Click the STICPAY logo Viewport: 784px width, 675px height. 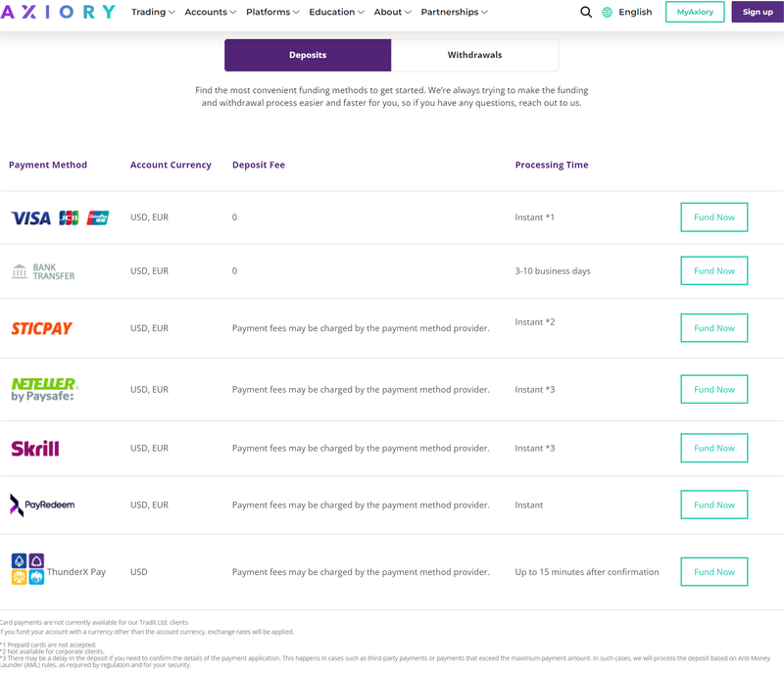pos(42,328)
